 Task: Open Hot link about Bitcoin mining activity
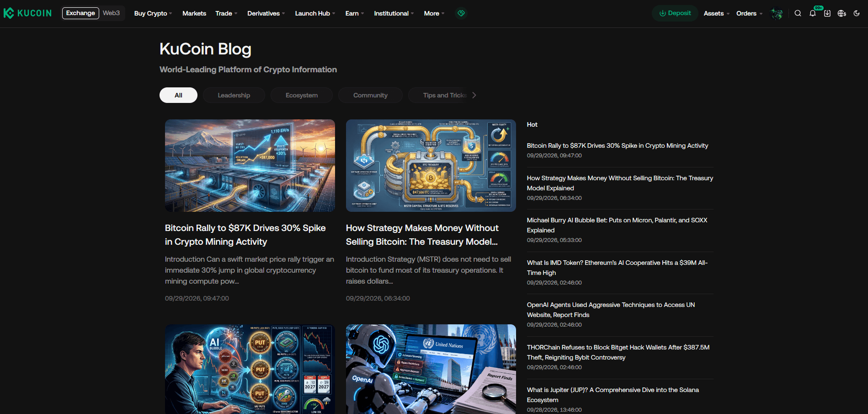point(618,145)
